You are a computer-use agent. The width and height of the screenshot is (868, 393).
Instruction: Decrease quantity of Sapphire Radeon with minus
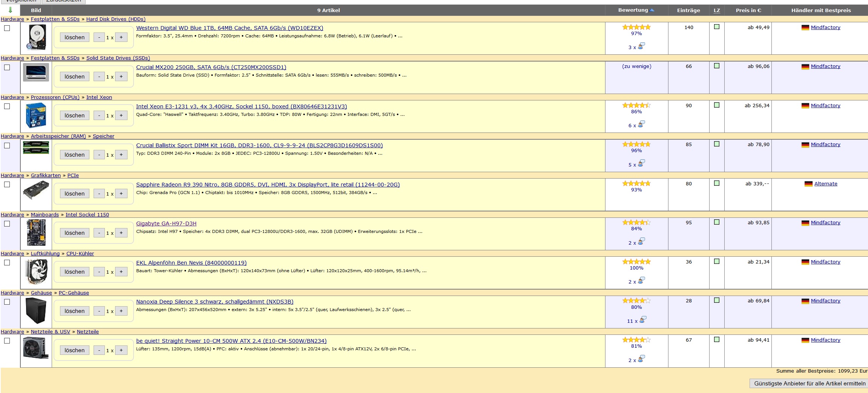point(99,193)
